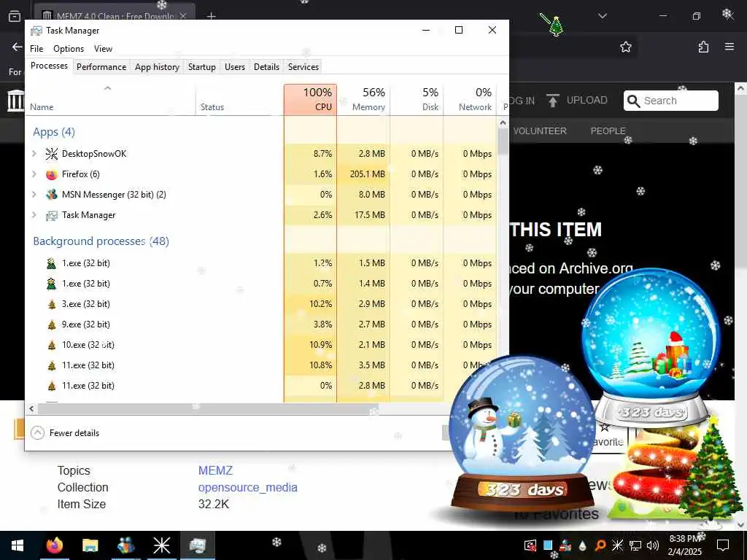The width and height of the screenshot is (747, 560).
Task: Switch to the Users tab
Action: 235,66
